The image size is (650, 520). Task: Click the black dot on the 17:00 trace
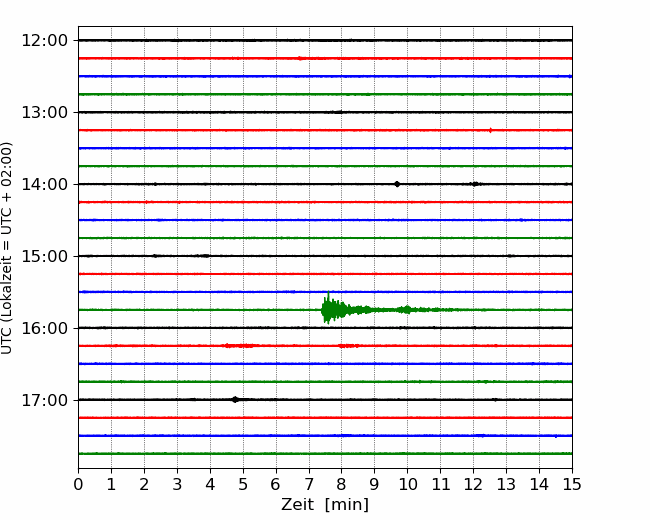pyautogui.click(x=235, y=400)
